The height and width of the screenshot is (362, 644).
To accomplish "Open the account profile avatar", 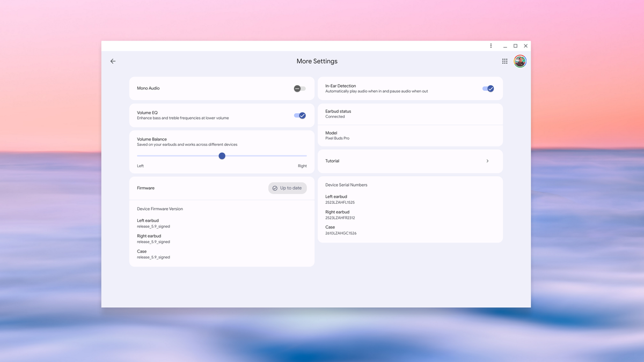I will point(520,61).
